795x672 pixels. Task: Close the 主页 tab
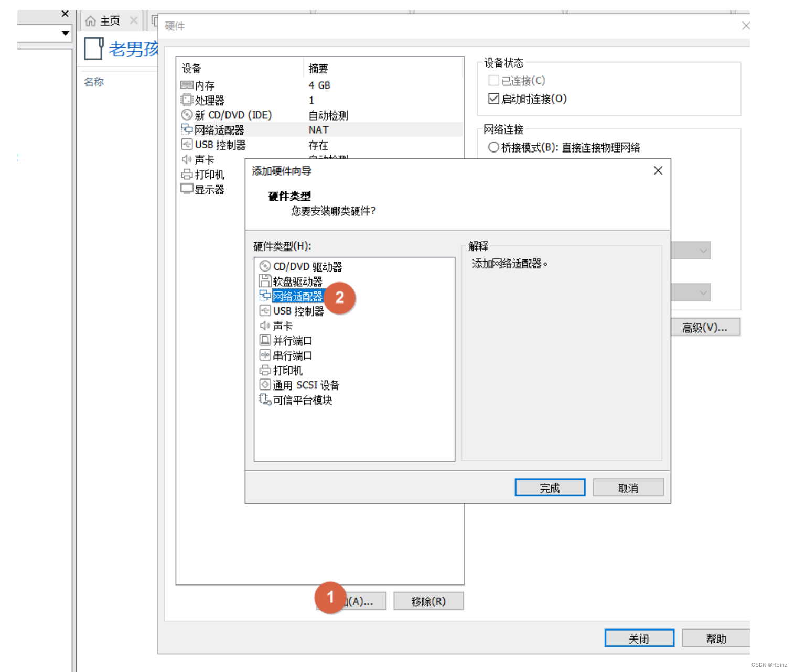pos(134,20)
